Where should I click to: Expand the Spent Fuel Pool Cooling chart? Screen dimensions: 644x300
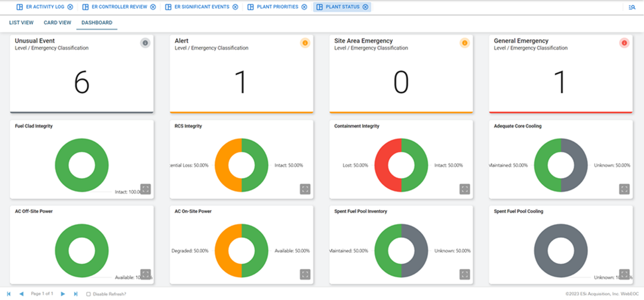(624, 274)
